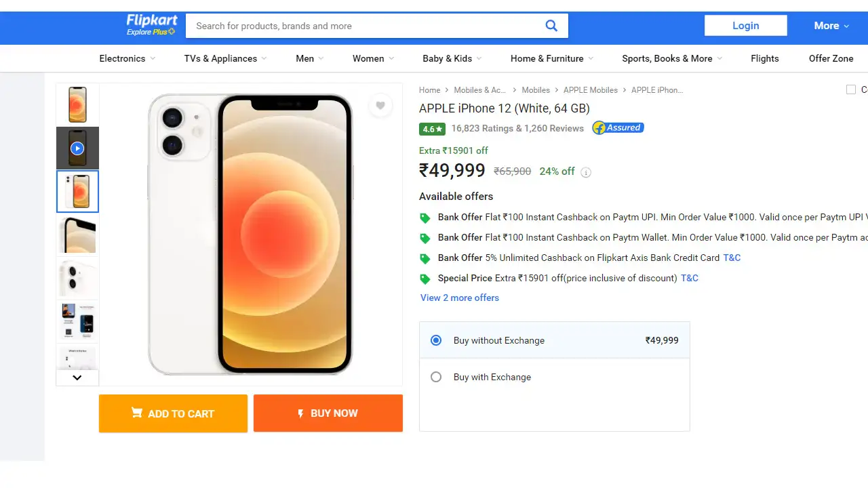Expand the Electronics category menu
Image resolution: width=868 pixels, height=488 pixels.
(126, 58)
